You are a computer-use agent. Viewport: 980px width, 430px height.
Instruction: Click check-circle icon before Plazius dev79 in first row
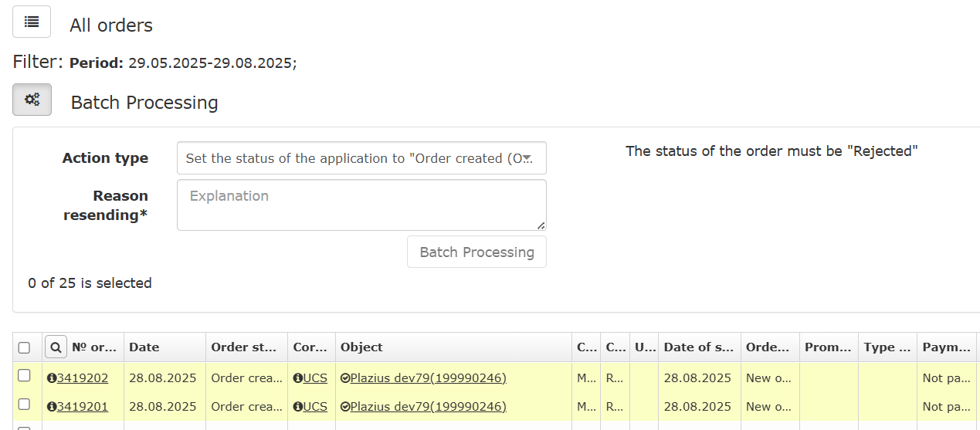(x=345, y=378)
